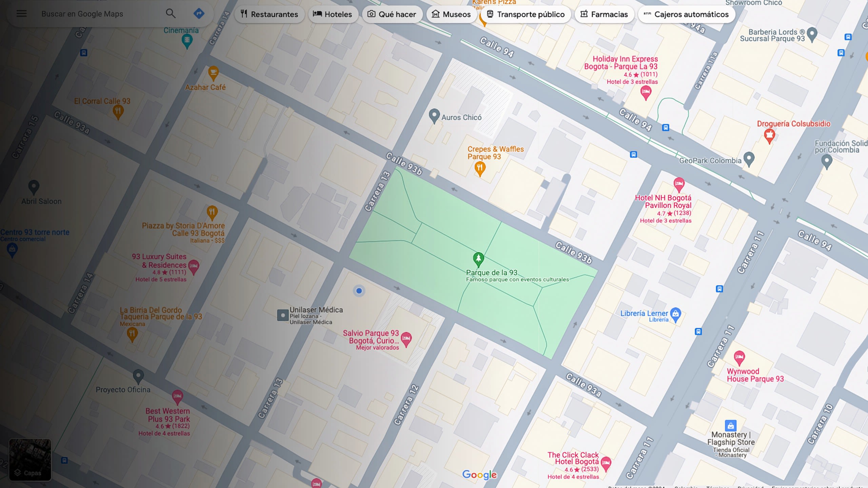Click Barberia Lords Sucursal Parque 93 pin
This screenshot has height=488, width=868.
tap(812, 34)
